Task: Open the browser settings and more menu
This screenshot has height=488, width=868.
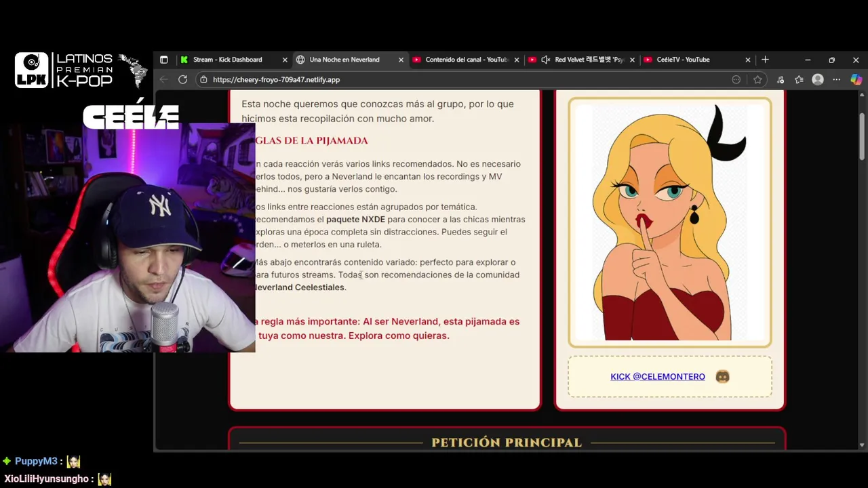Action: 836,79
